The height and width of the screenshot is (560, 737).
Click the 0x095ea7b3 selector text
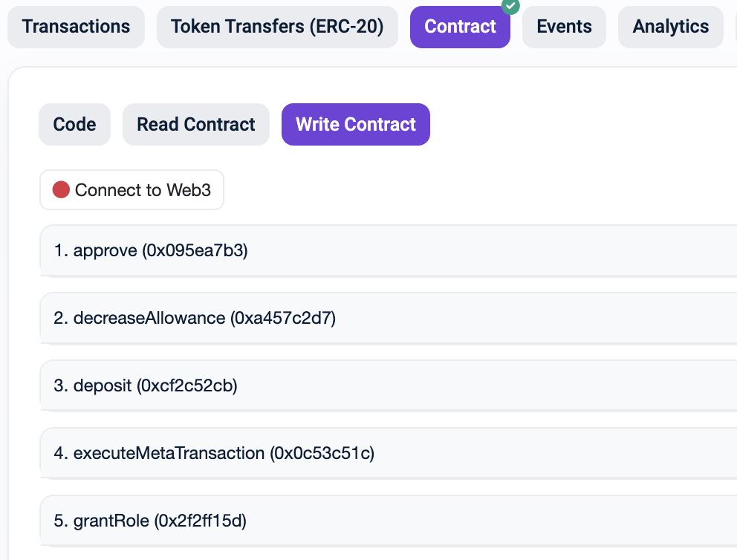(195, 251)
